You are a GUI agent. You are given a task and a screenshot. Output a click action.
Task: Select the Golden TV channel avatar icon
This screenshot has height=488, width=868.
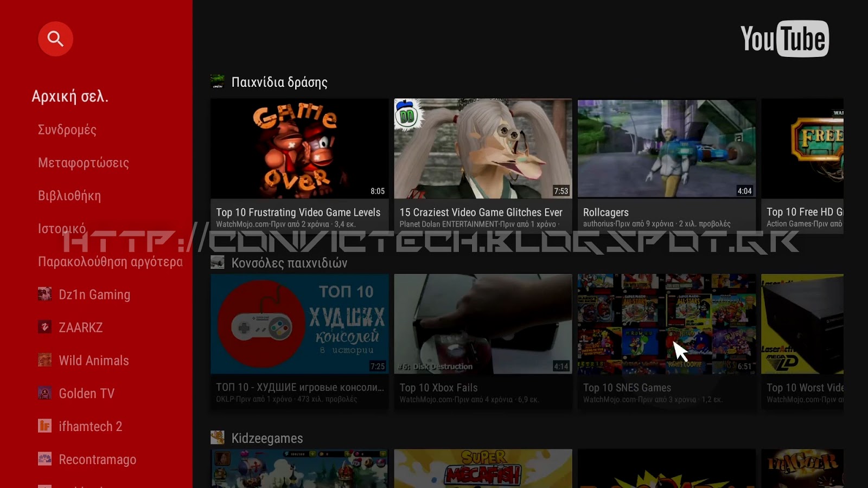click(45, 394)
